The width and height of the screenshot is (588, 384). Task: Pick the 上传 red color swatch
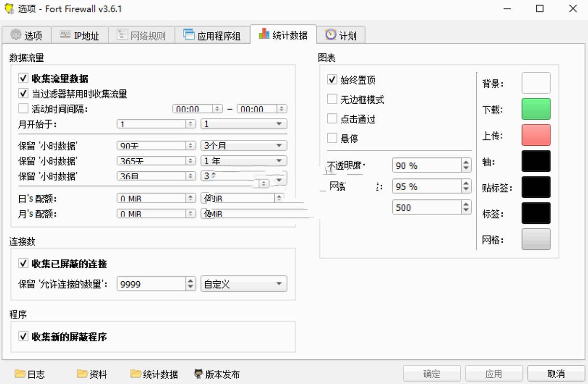coord(536,135)
